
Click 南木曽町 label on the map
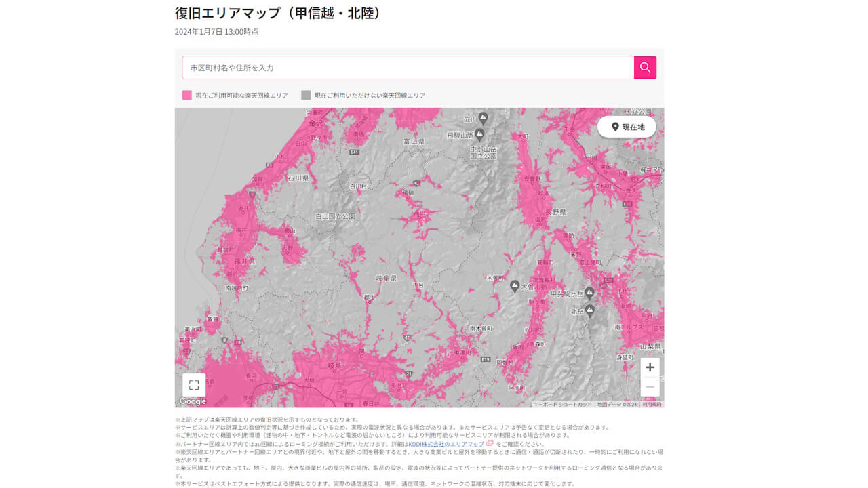pyautogui.click(x=481, y=328)
